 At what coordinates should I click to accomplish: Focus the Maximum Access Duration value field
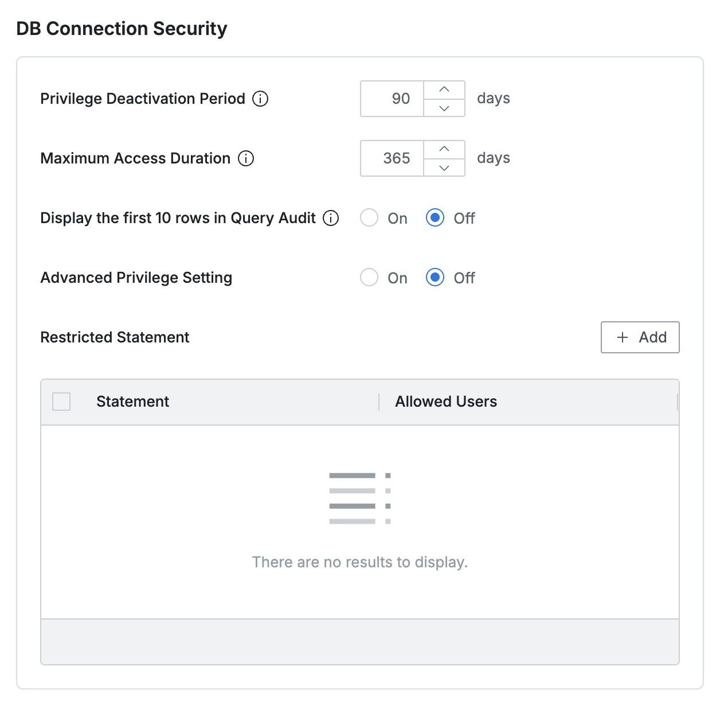(x=392, y=158)
